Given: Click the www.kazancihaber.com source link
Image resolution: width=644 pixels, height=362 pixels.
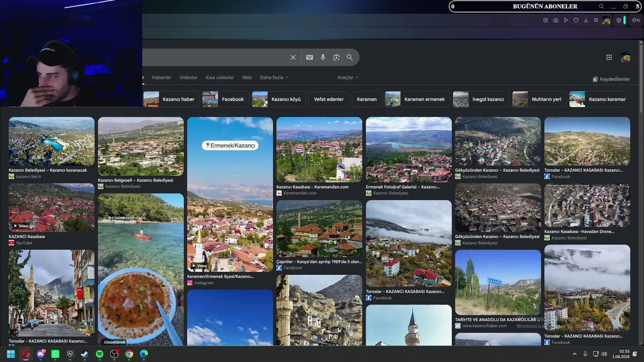Looking at the screenshot, I should click(x=485, y=326).
